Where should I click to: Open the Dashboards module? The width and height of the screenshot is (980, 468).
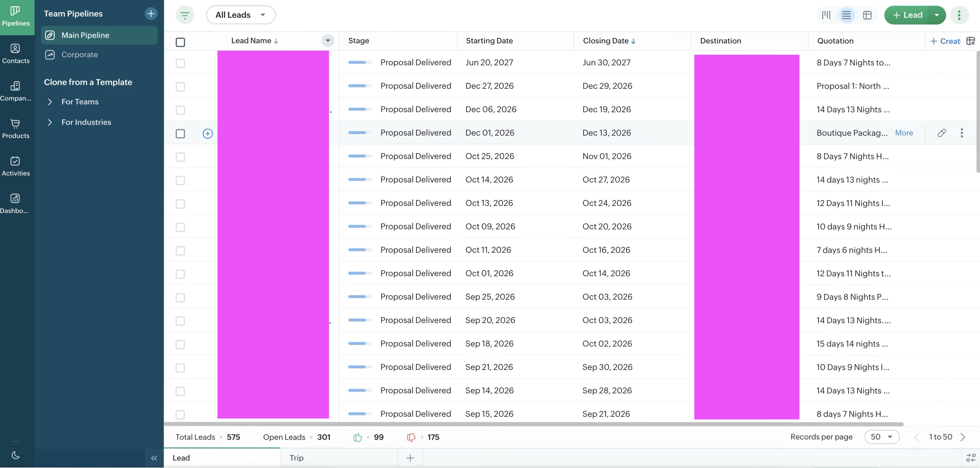[16, 204]
